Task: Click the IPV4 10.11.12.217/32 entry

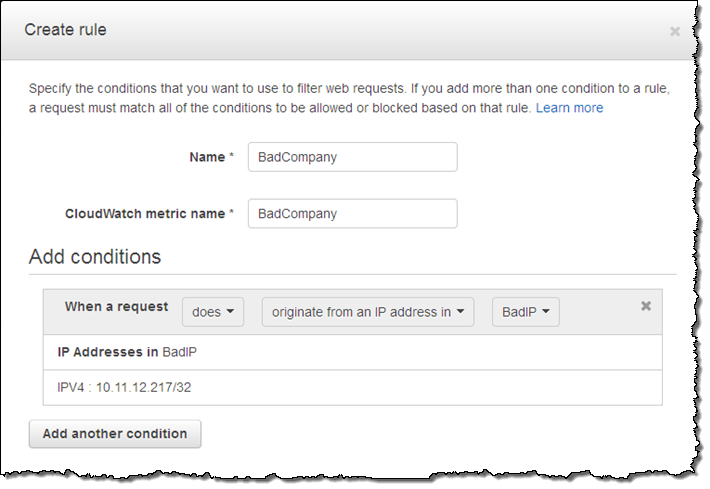Action: tap(124, 386)
